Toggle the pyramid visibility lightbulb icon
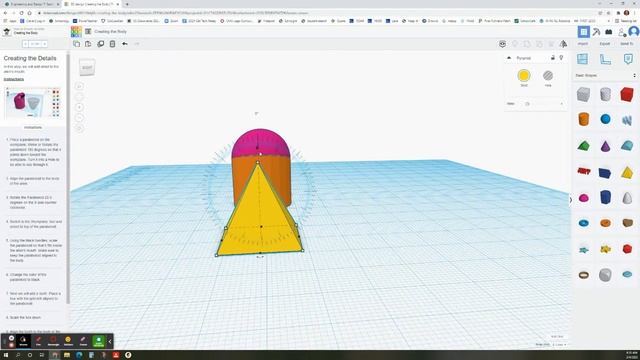Viewport: 640px width, 360px height. point(561,58)
